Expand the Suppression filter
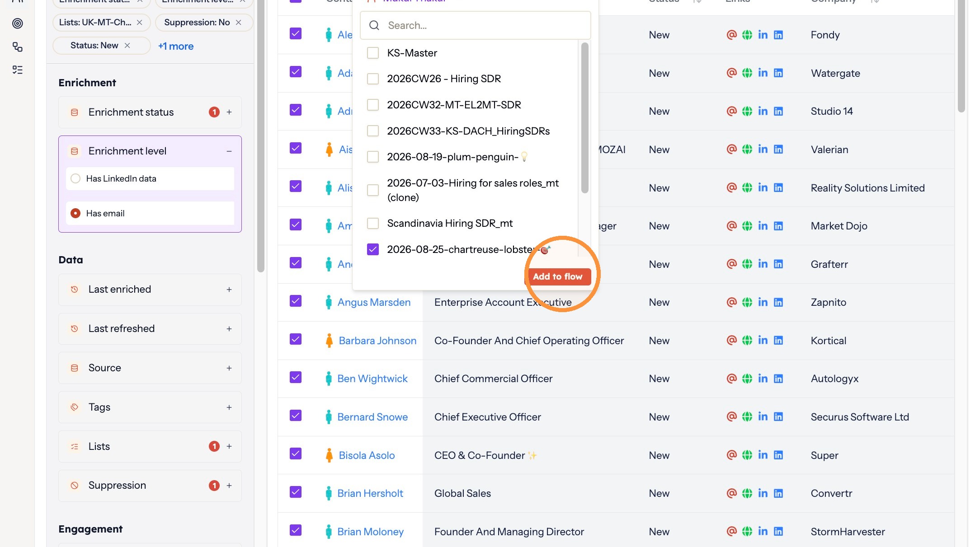The height and width of the screenshot is (547, 980). point(229,486)
